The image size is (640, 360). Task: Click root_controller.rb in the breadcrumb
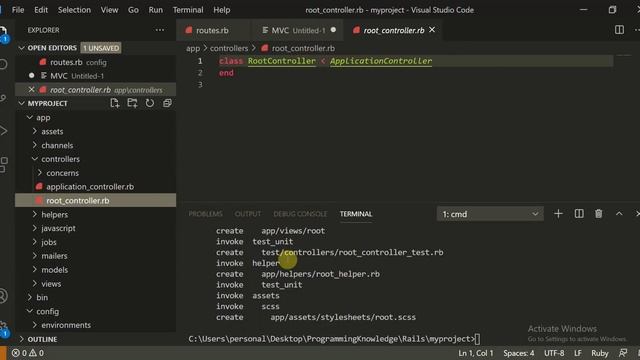(303, 48)
